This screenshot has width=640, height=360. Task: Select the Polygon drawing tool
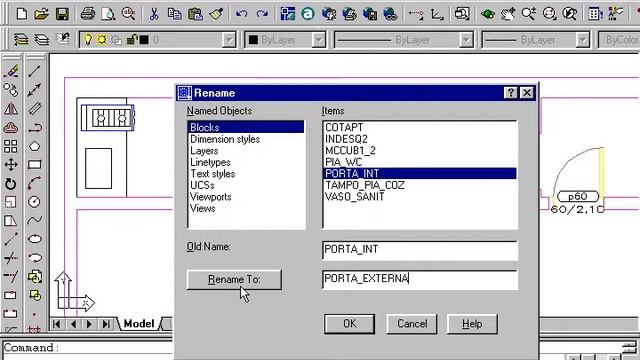click(x=35, y=146)
